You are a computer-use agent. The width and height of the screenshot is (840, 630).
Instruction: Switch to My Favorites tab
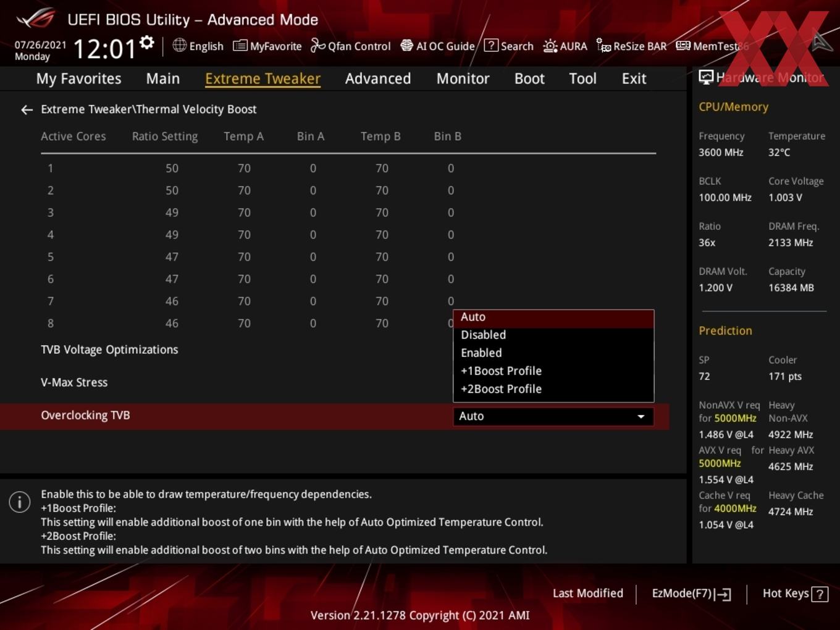(x=78, y=78)
